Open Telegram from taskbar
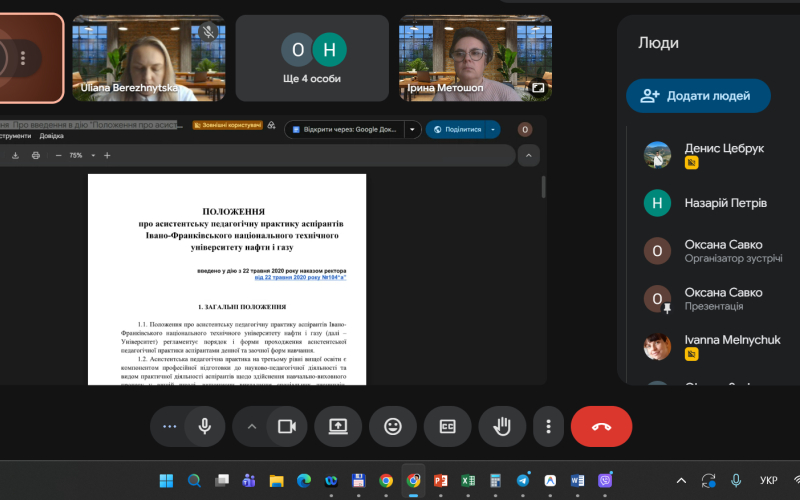 [523, 481]
